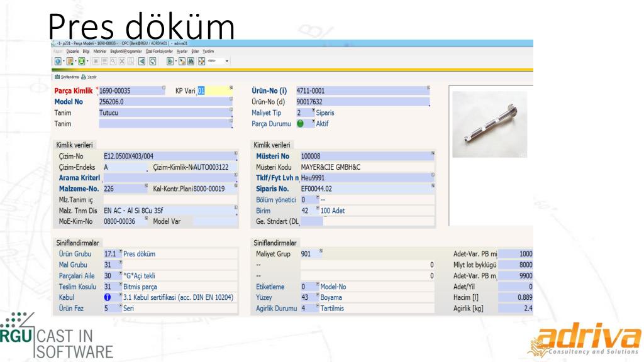This screenshot has height=362, width=644.
Task: Open the Ekler menu
Action: (195, 52)
